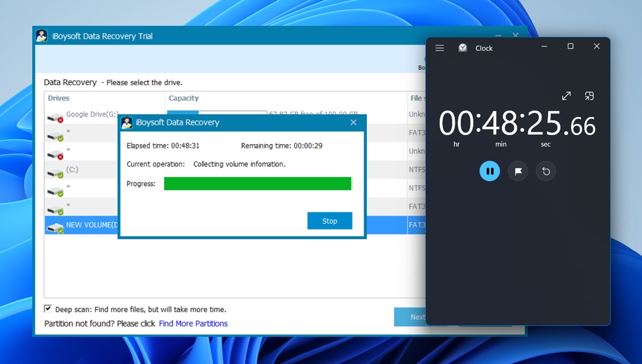642x364 pixels.
Task: Click the (C:) drive disk icon
Action: (55, 172)
